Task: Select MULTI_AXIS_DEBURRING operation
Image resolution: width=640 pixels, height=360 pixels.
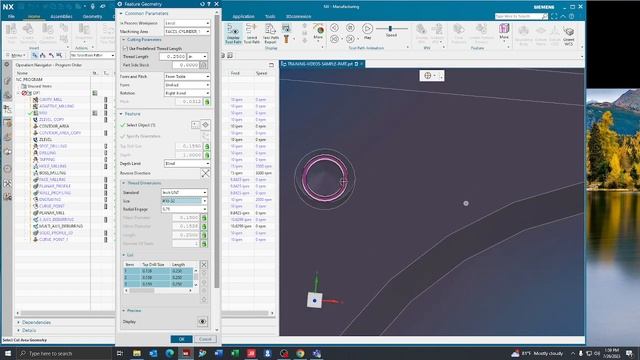Action: pyautogui.click(x=61, y=226)
